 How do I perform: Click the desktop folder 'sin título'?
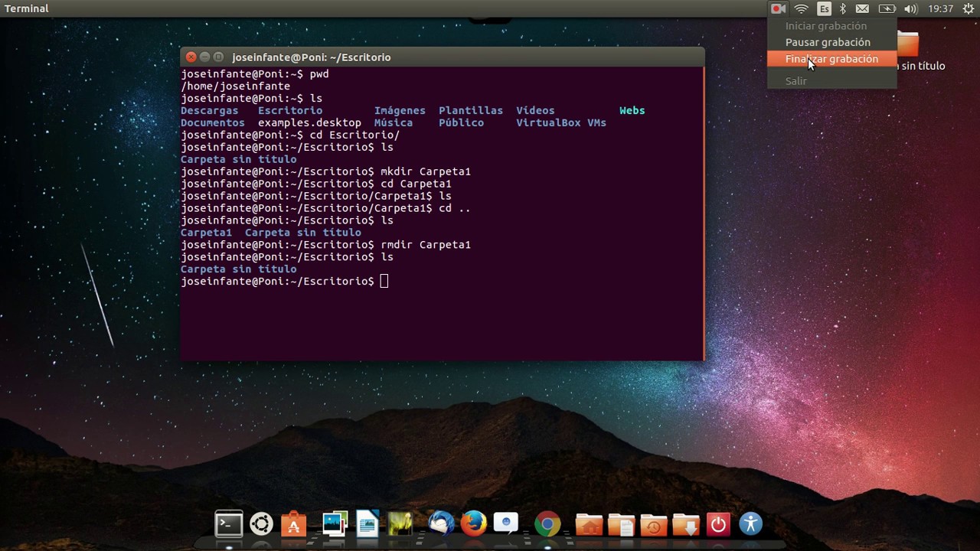click(x=908, y=52)
